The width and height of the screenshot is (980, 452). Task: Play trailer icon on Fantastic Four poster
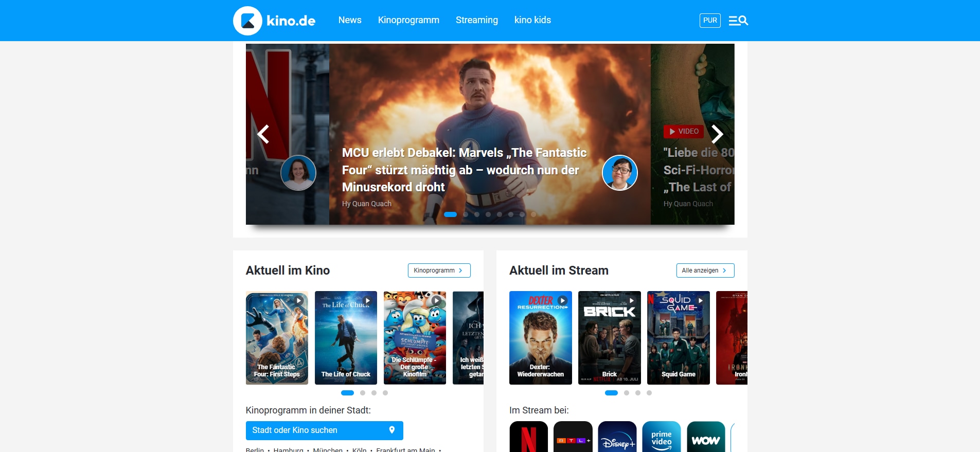point(299,301)
